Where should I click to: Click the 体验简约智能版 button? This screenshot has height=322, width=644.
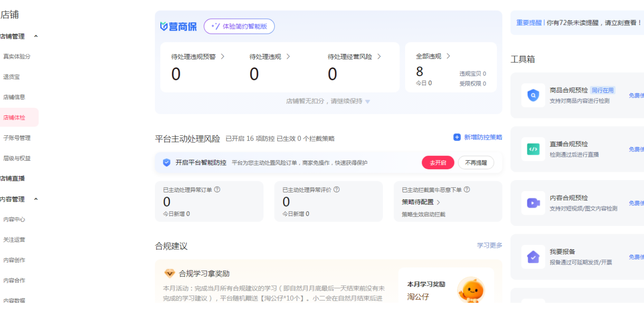(x=239, y=27)
